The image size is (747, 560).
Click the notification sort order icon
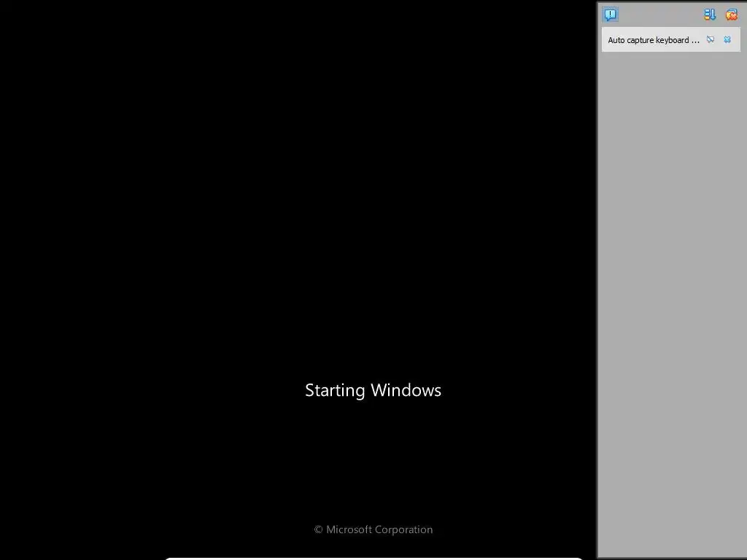click(x=710, y=15)
